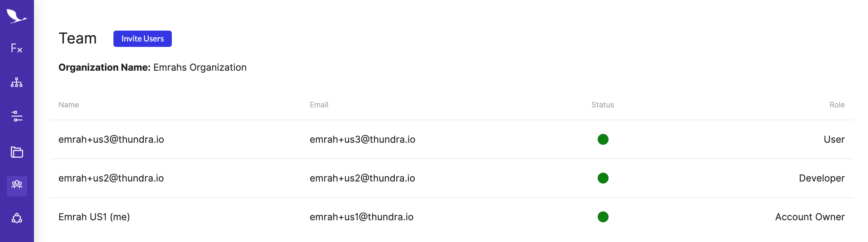Viewport: 868px width, 242px height.
Task: Click the Status column header
Action: point(602,105)
